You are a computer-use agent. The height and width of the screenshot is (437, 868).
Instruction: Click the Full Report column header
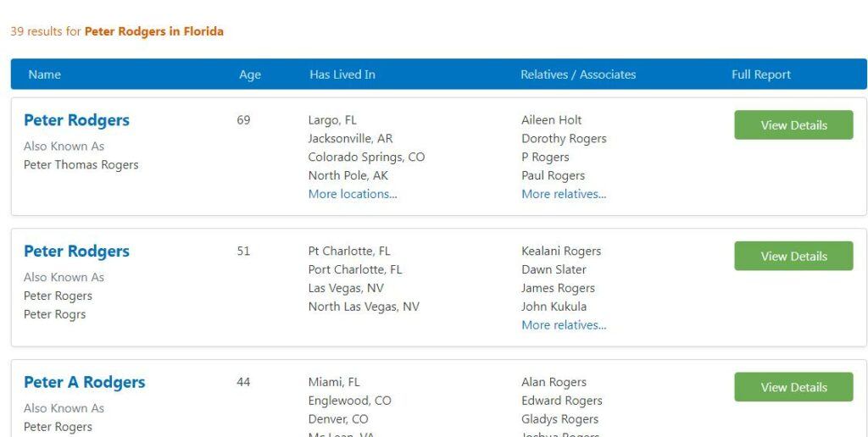760,75
